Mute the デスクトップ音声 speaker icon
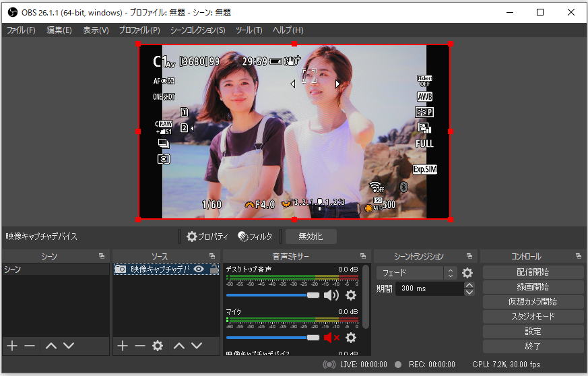588x376 pixels. tap(331, 295)
